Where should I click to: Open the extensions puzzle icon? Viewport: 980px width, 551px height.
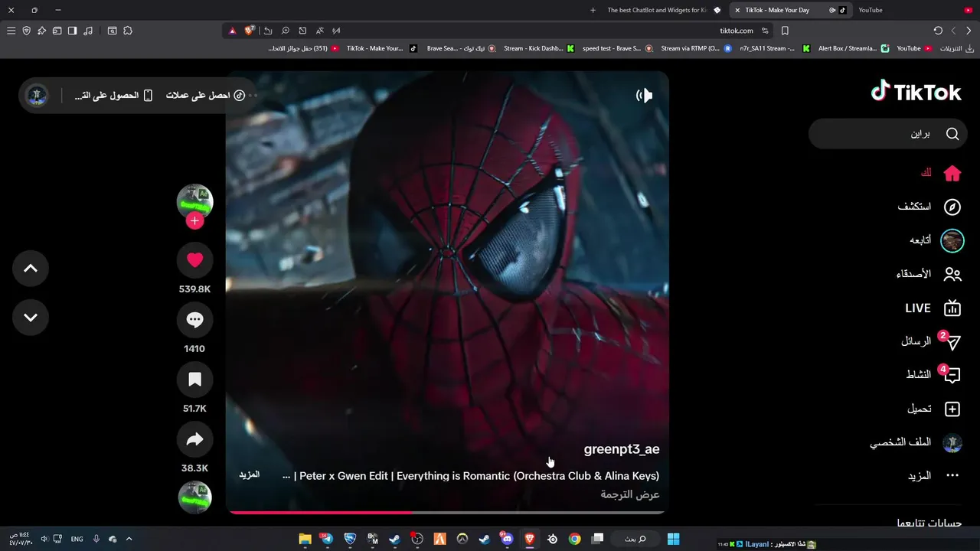click(128, 31)
